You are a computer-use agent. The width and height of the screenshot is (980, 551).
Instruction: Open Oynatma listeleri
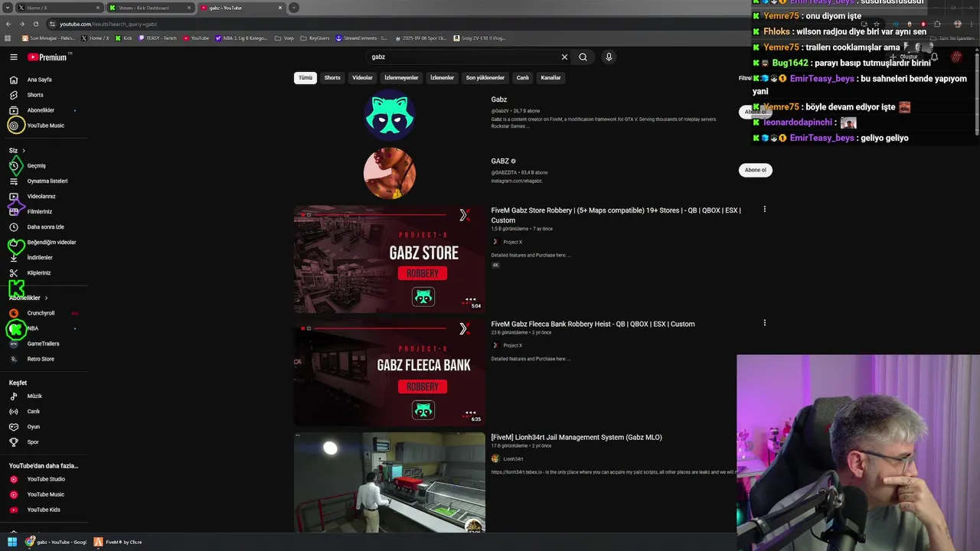[x=47, y=181]
